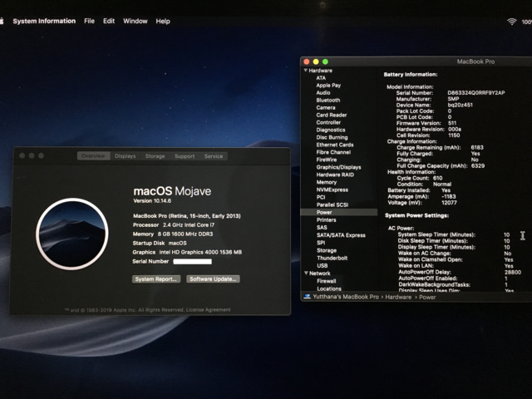
Task: Open the Window menu
Action: (135, 21)
